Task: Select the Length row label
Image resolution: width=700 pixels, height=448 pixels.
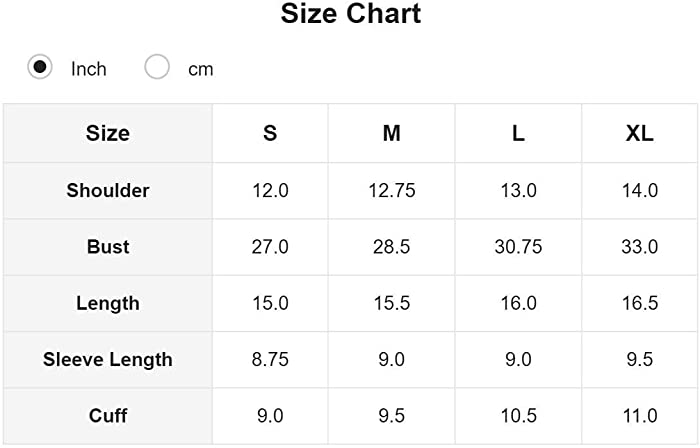Action: coord(108,303)
